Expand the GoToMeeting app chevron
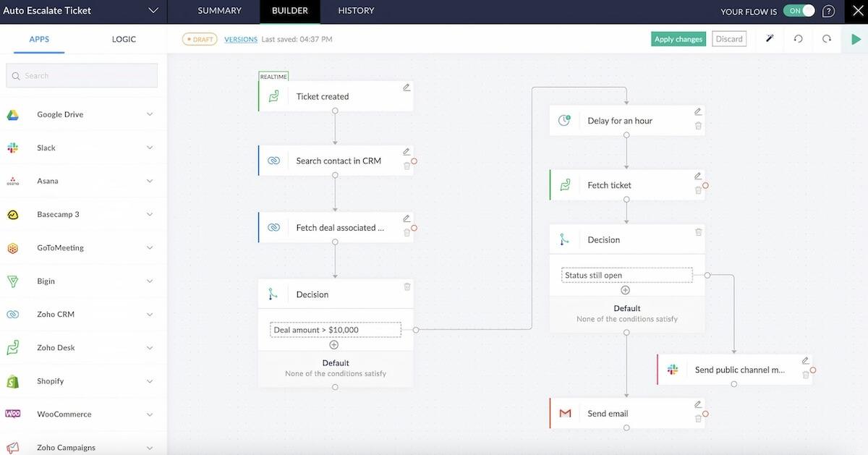 (150, 247)
